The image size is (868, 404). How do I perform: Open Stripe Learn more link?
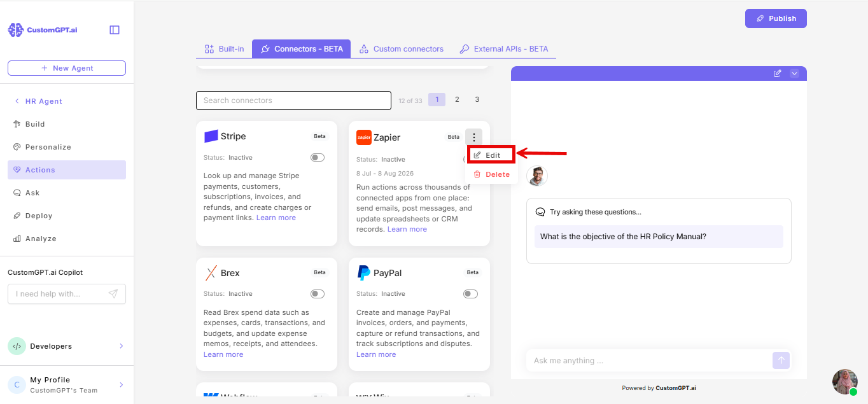276,218
